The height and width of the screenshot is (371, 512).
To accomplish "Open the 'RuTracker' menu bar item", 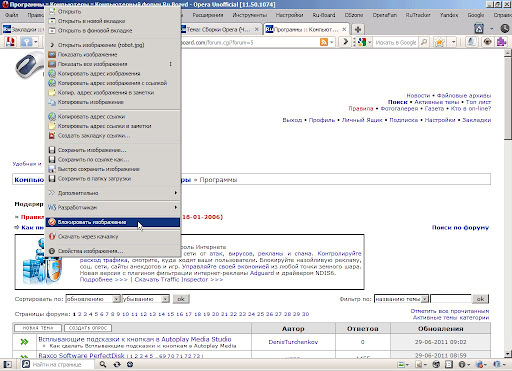I will coord(418,15).
